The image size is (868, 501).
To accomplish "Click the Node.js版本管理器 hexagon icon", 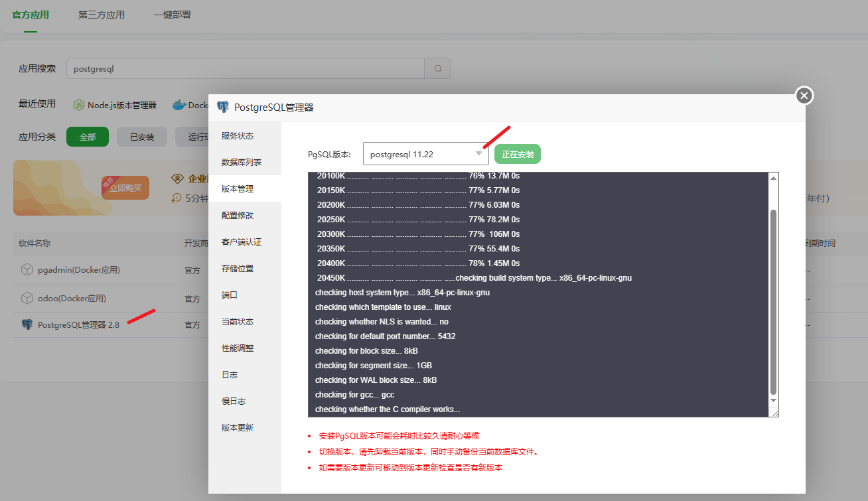I will [78, 105].
